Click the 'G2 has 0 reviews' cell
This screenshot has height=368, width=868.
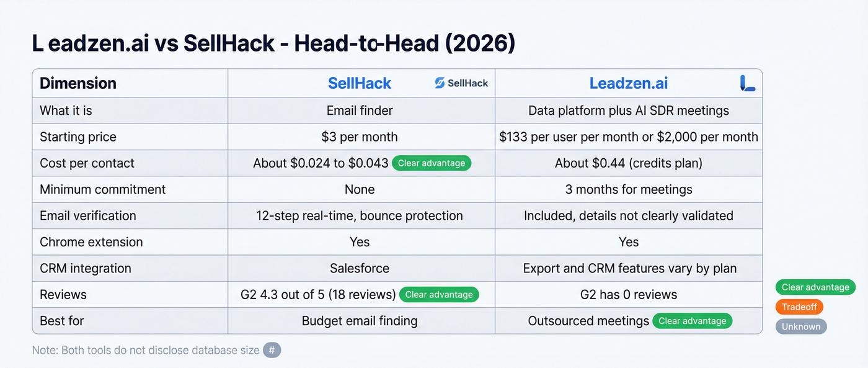pos(628,295)
